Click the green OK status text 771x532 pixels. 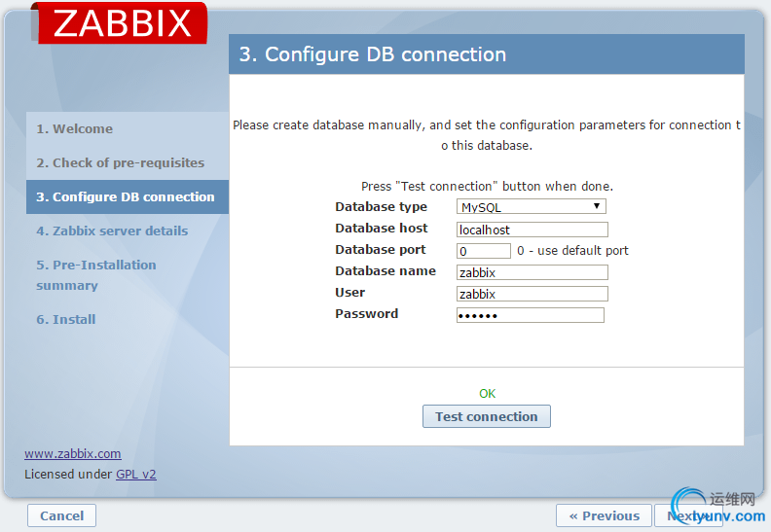(488, 394)
